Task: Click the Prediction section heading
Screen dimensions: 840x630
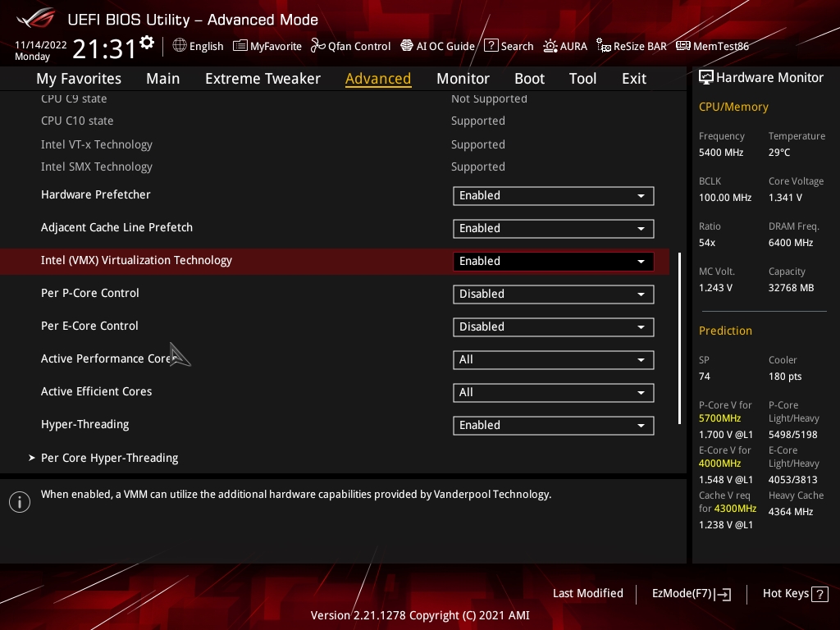Action: pos(725,331)
